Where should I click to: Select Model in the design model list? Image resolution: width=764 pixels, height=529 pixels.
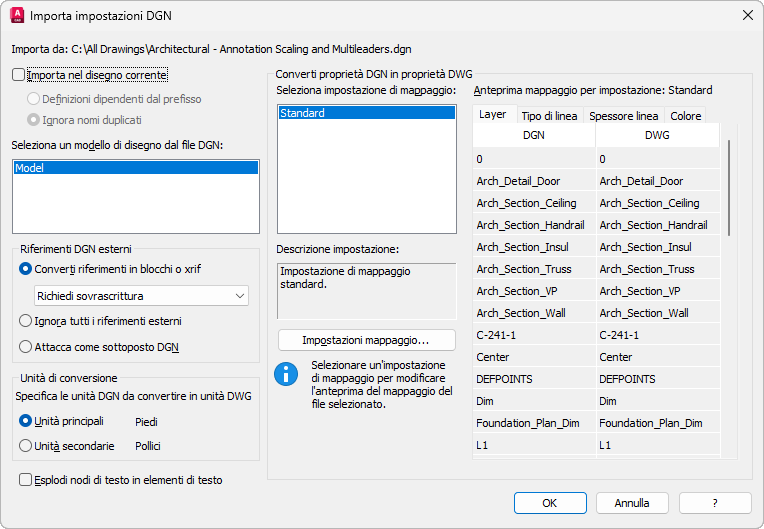click(x=135, y=169)
